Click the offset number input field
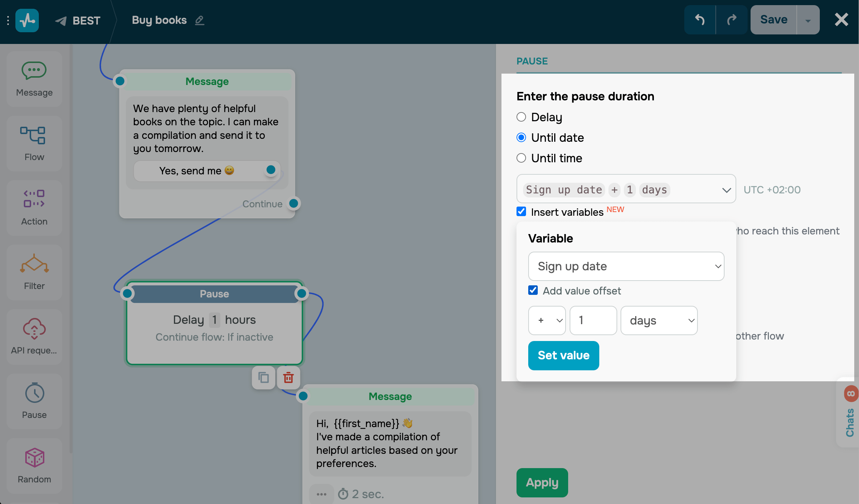The image size is (859, 504). [x=593, y=320]
